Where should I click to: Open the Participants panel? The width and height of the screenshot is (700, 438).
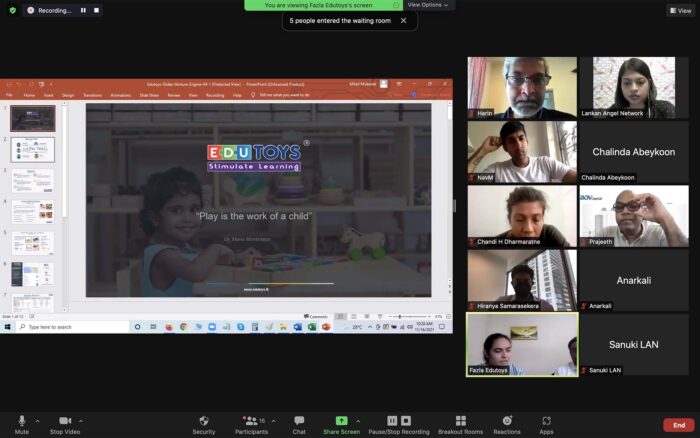[250, 424]
